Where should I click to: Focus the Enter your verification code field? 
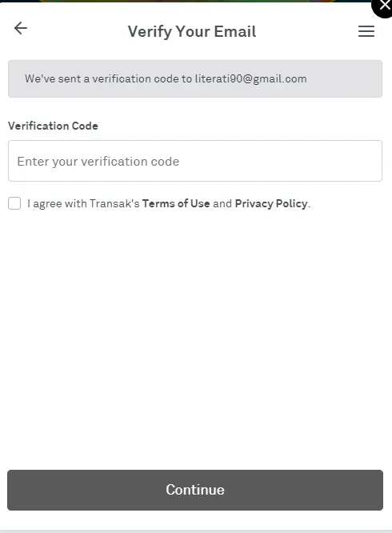(195, 161)
